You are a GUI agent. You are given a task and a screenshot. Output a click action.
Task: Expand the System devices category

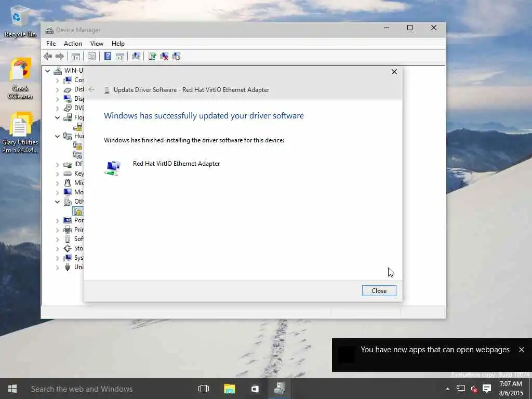click(57, 258)
